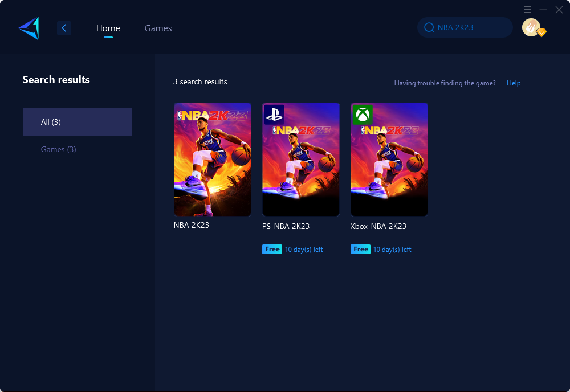
Task: Click the Xbox-NBA 2K23 title text
Action: [x=378, y=226]
